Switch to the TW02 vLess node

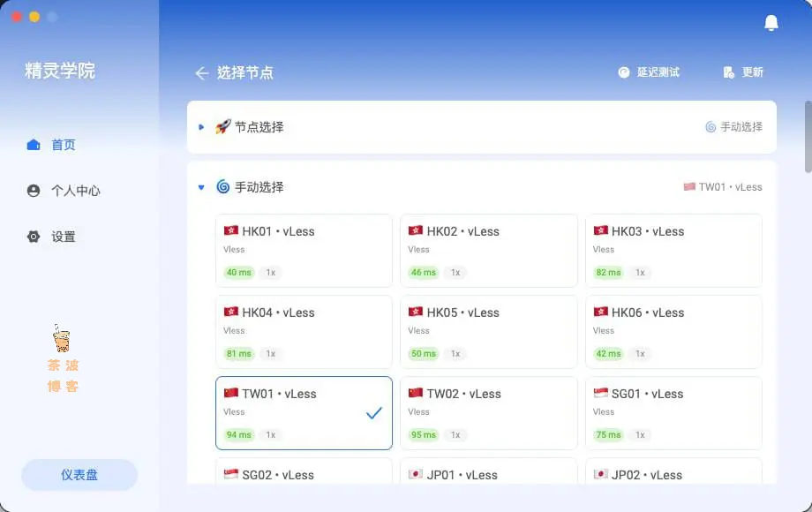coord(489,412)
